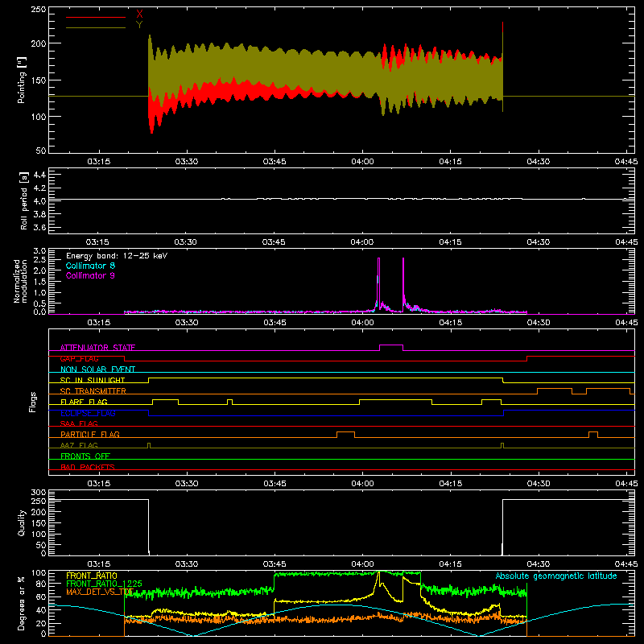The image size is (644, 644).
Task: Click the dim olive flag label above FRONTS_OFF
Action: point(79,445)
